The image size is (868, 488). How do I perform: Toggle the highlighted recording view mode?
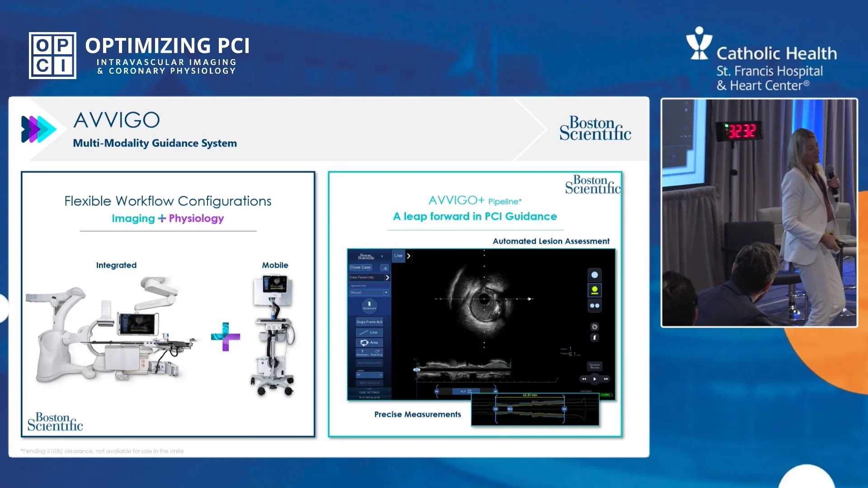(595, 290)
